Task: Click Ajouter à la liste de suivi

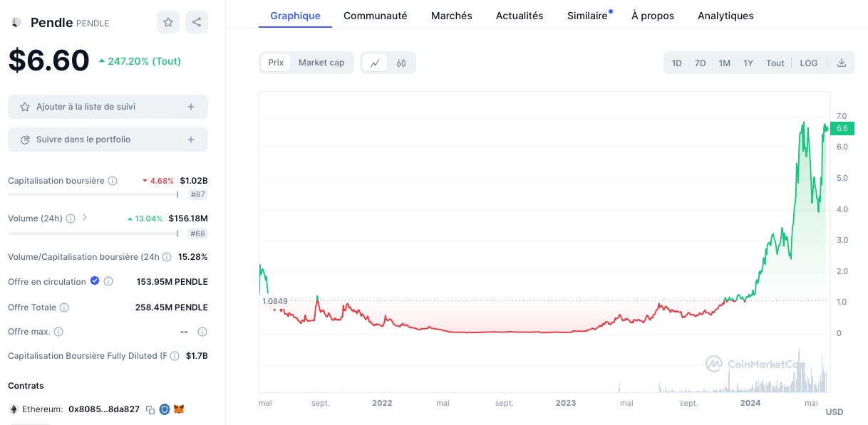Action: pos(108,107)
